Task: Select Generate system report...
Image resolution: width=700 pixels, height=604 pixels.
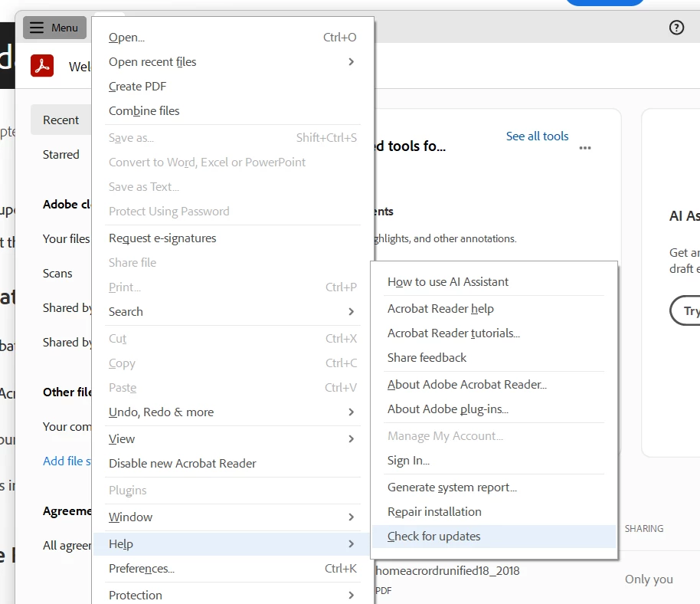Action: pos(494,487)
